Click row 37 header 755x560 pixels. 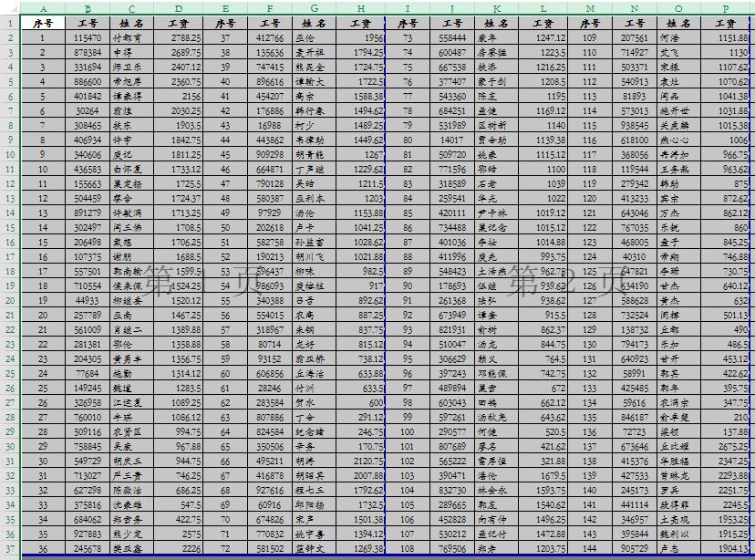pos(9,549)
